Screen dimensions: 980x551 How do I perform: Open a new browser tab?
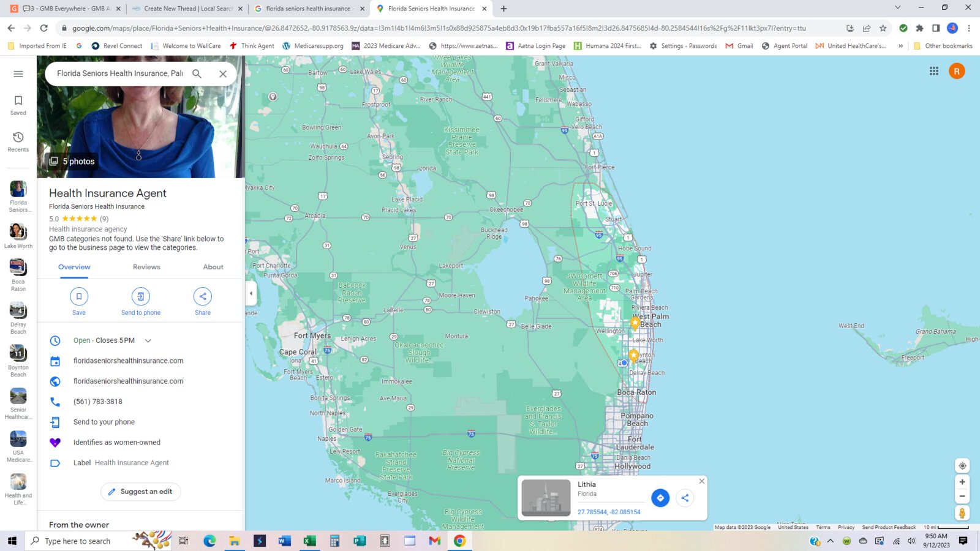[x=503, y=9]
